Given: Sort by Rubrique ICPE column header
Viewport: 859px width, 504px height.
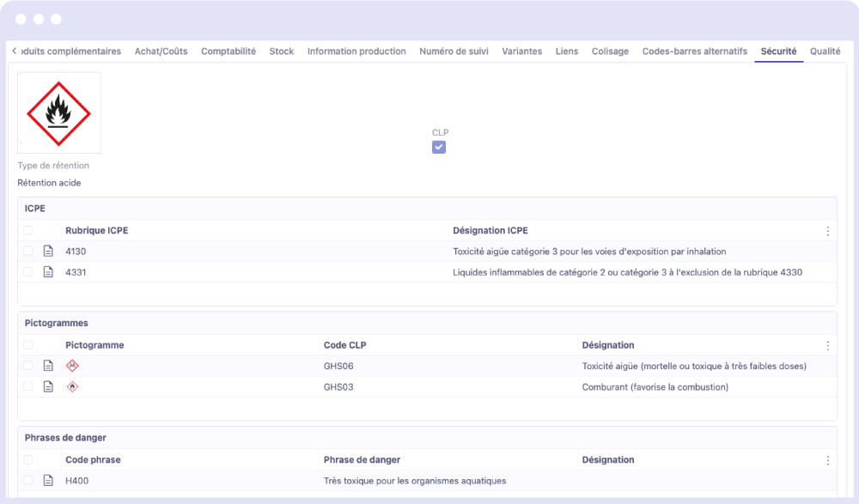Looking at the screenshot, I should click(x=97, y=231).
